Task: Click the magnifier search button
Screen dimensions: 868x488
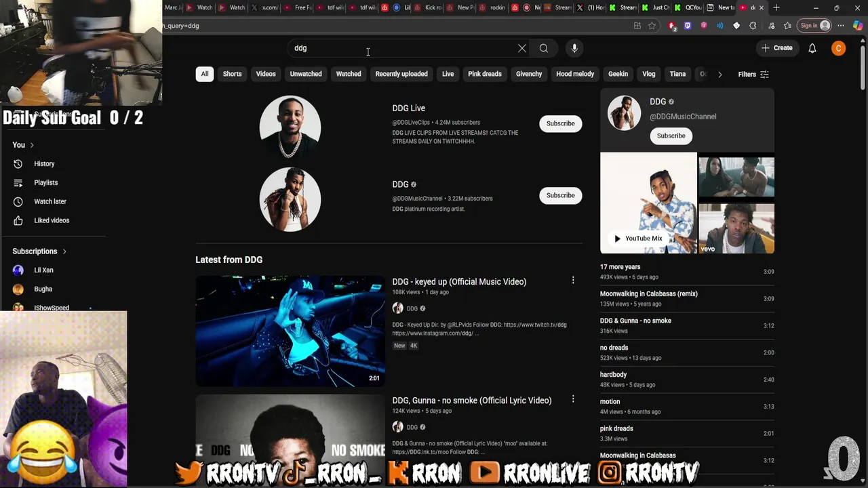Action: pyautogui.click(x=544, y=48)
